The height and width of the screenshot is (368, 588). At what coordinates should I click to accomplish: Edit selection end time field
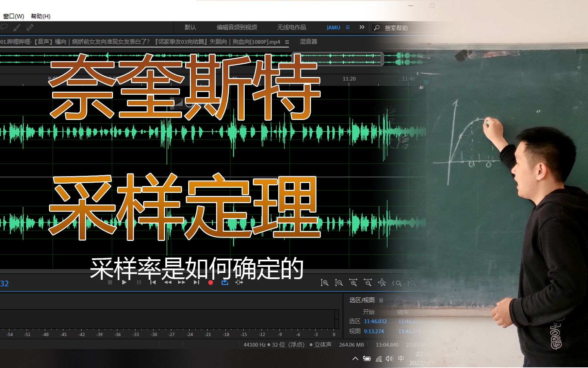(410, 321)
